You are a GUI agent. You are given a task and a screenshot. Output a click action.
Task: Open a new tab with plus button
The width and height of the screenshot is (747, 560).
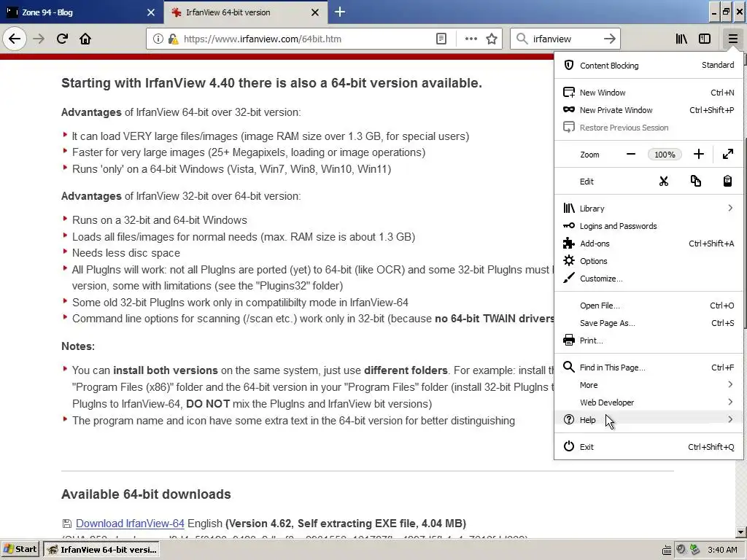click(x=340, y=12)
